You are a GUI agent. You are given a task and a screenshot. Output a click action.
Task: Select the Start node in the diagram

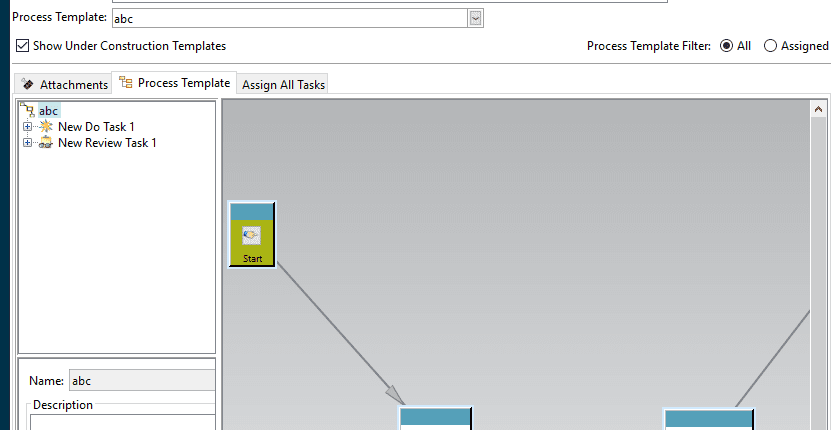click(252, 234)
